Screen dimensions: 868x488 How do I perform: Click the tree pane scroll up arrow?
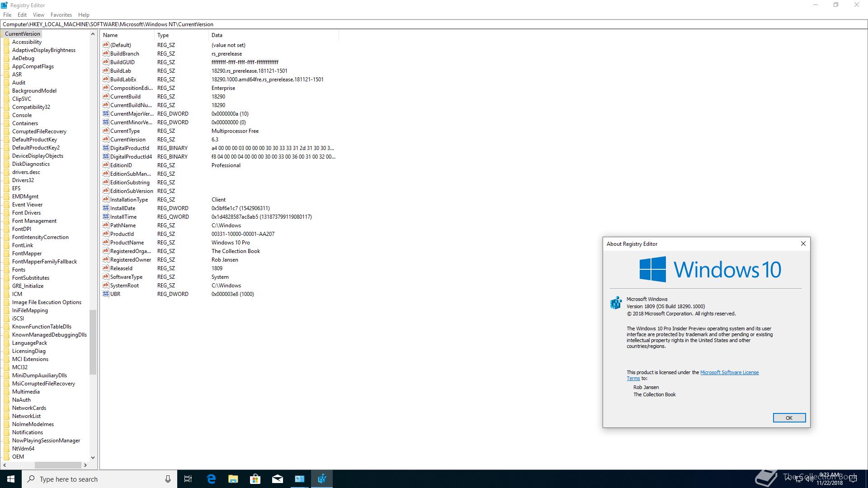(93, 34)
